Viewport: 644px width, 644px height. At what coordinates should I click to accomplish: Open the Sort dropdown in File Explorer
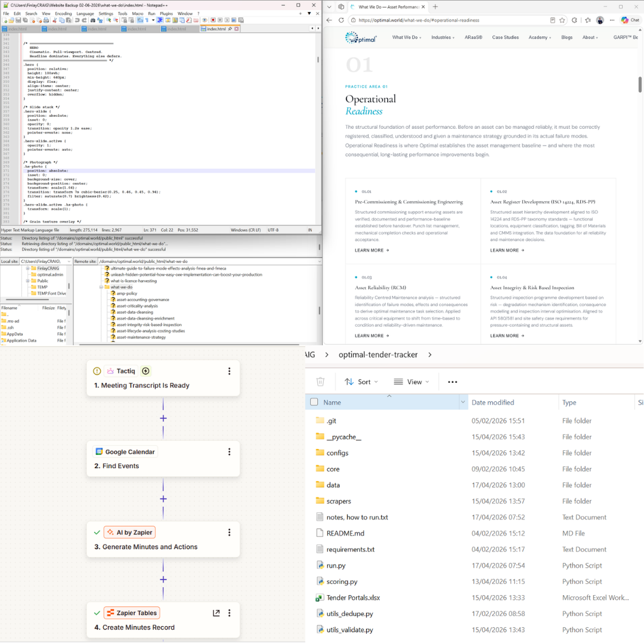pos(361,382)
